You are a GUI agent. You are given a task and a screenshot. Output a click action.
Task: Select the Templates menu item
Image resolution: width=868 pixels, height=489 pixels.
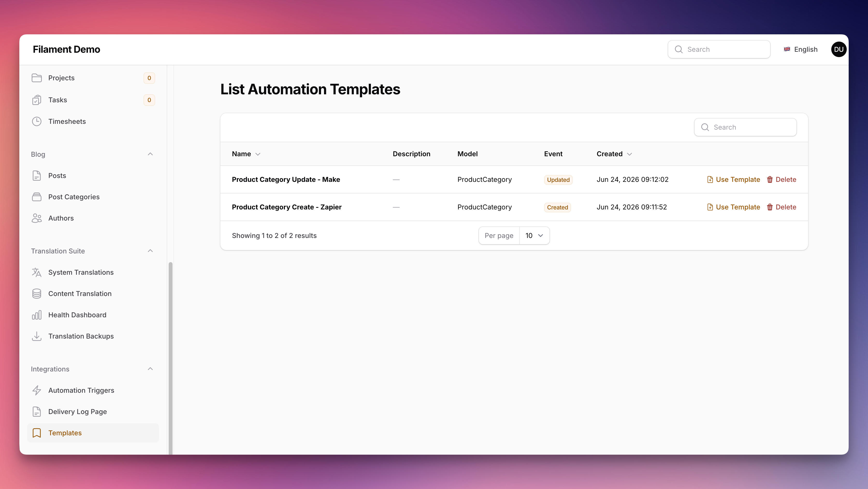click(93, 433)
